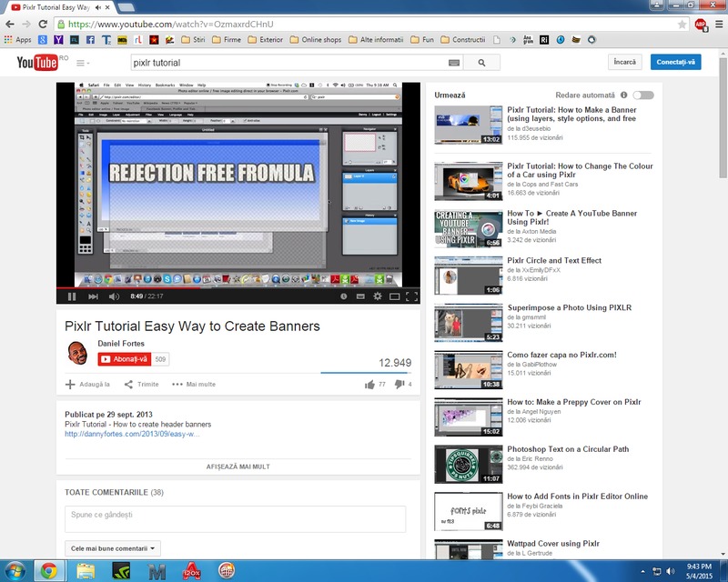Open Pixlr Circle and Text Effect video
728x582 pixels.
tap(554, 260)
